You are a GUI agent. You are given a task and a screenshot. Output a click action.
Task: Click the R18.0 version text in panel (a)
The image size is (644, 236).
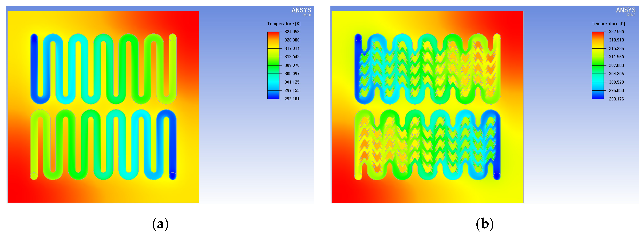tap(307, 15)
